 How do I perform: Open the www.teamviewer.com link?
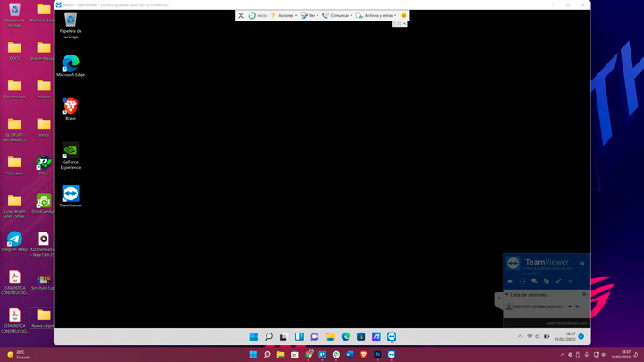(566, 323)
